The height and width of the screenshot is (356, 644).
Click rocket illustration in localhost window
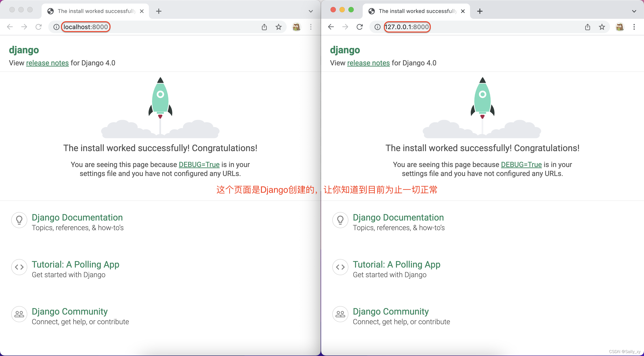pyautogui.click(x=160, y=107)
